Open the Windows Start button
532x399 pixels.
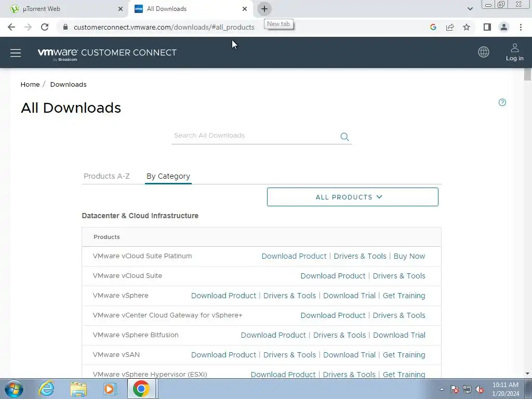coord(14,389)
